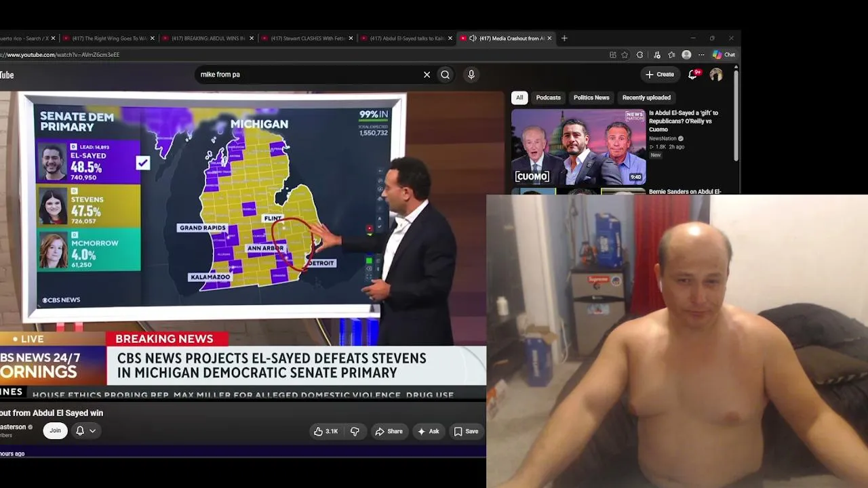
Task: Open the Ask AI assistant button
Action: click(x=429, y=431)
